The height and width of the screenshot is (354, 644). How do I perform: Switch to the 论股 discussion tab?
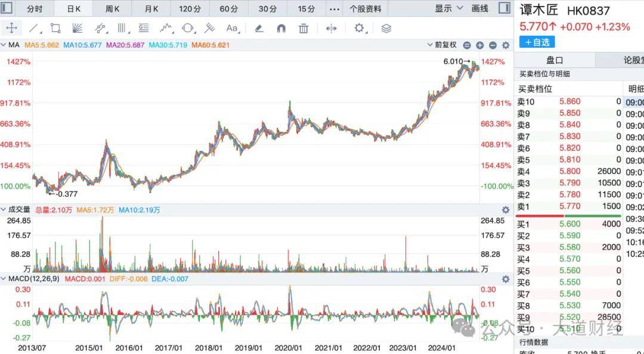tap(620, 60)
